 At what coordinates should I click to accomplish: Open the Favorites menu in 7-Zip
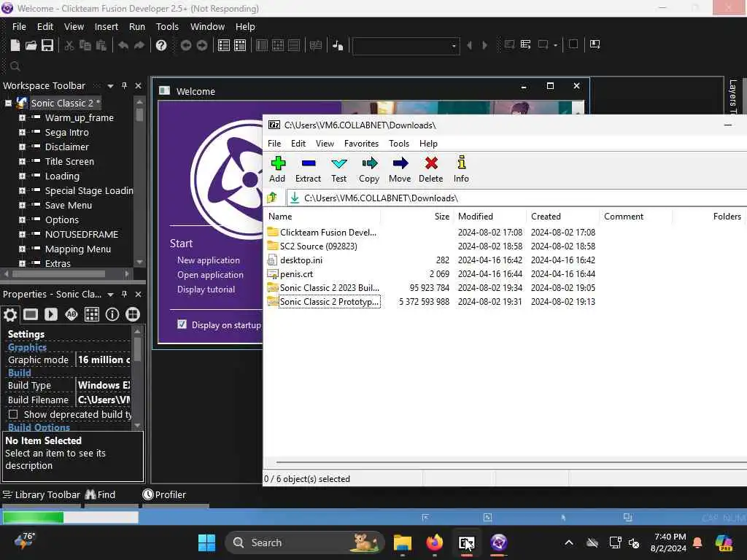click(x=361, y=144)
